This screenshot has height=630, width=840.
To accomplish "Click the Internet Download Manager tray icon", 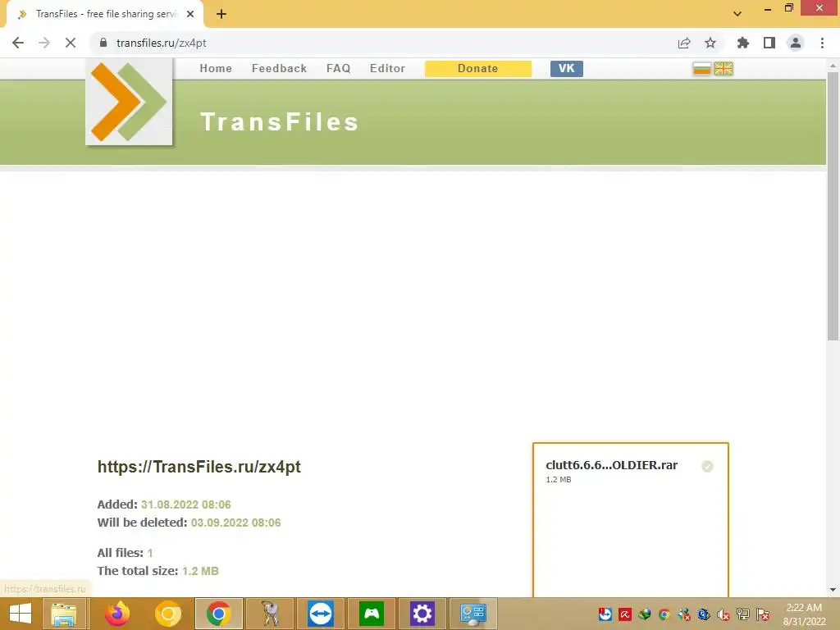I will coord(645,614).
